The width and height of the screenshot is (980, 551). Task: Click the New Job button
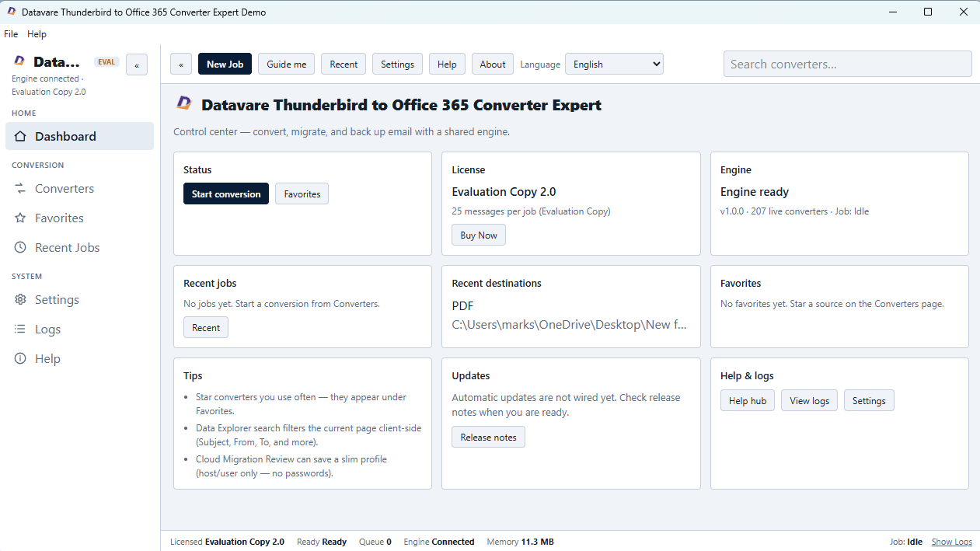tap(225, 65)
